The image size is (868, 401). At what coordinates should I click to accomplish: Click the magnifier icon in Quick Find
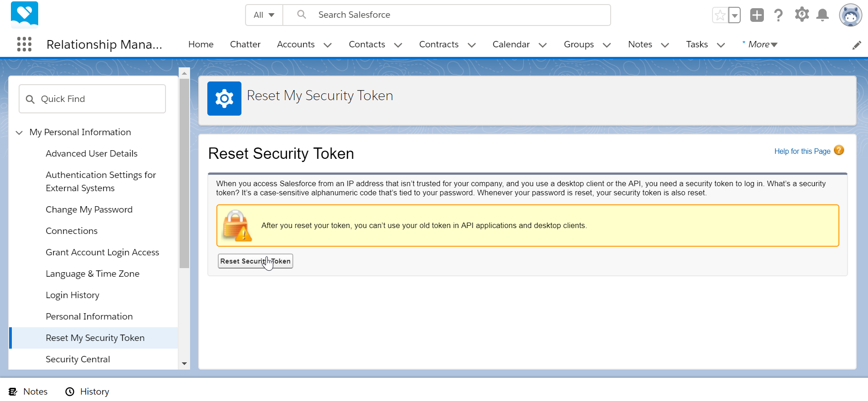point(30,99)
